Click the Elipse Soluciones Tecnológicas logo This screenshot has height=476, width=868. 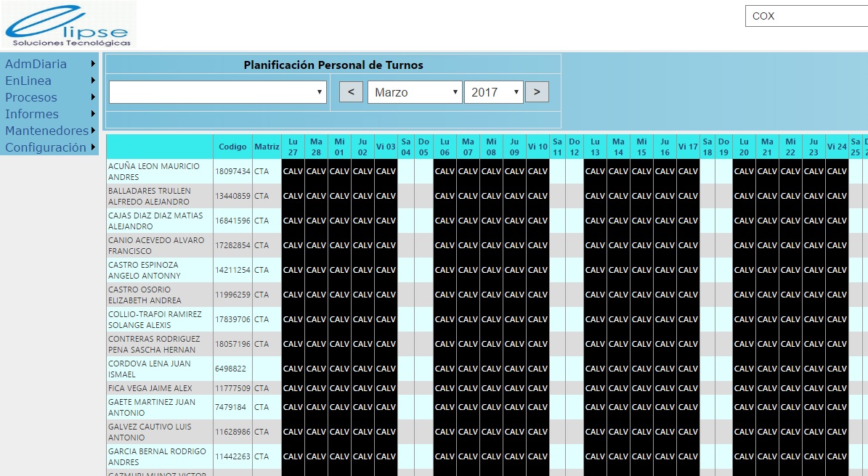(68, 25)
